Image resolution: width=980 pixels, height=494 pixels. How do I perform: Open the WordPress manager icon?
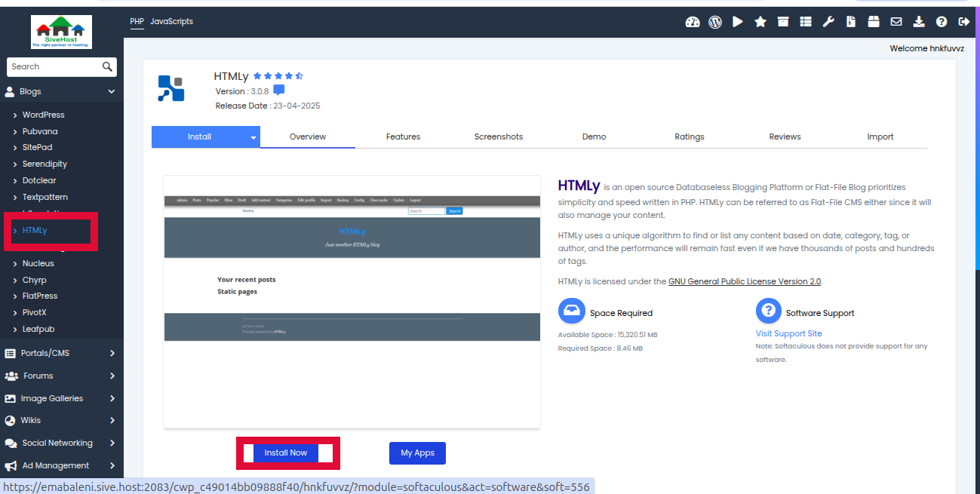click(715, 22)
